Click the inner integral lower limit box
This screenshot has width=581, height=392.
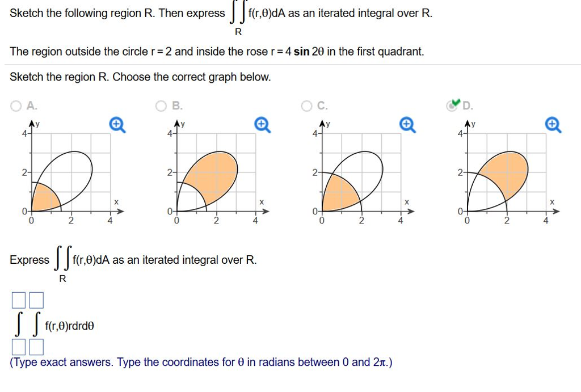tap(36, 347)
